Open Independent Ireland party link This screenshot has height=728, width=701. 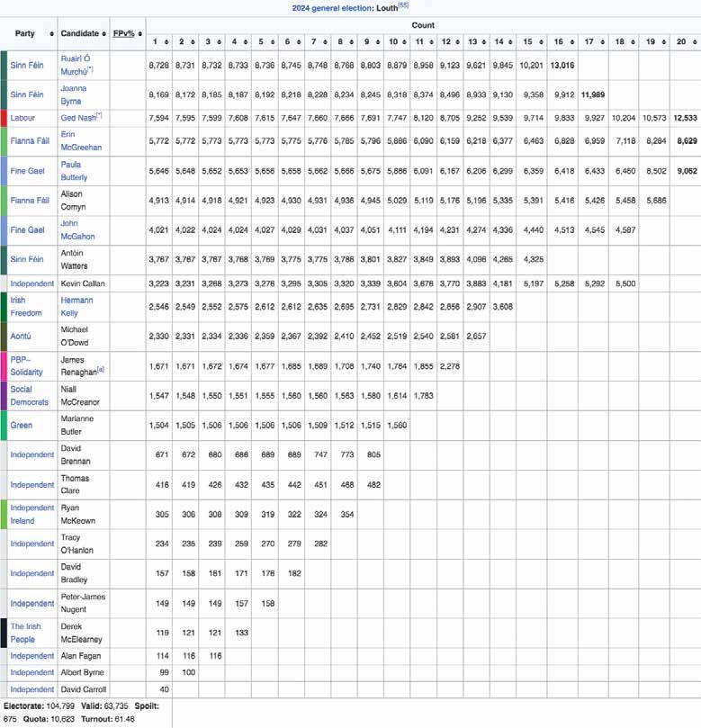tap(32, 515)
